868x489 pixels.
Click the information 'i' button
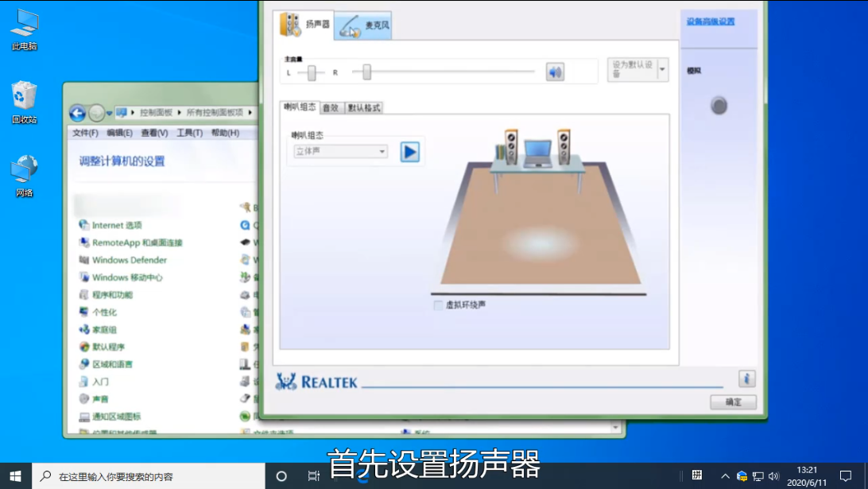pyautogui.click(x=746, y=378)
